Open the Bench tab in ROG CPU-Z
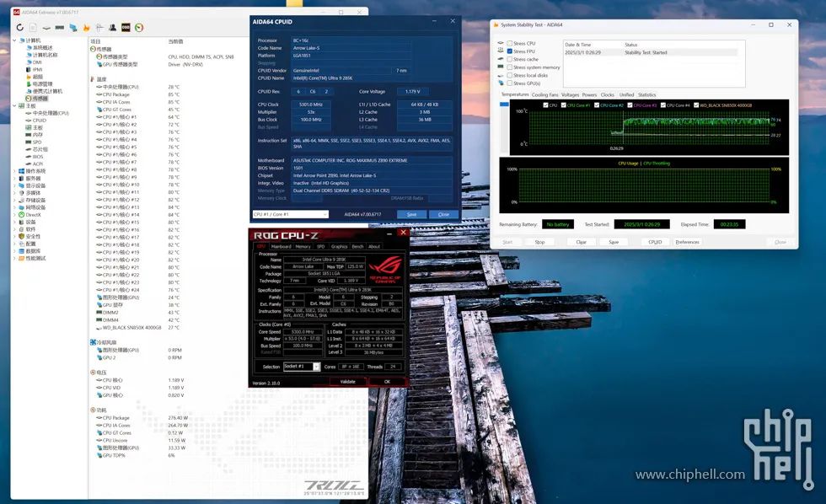Viewport: 826px width, 504px height. click(357, 246)
